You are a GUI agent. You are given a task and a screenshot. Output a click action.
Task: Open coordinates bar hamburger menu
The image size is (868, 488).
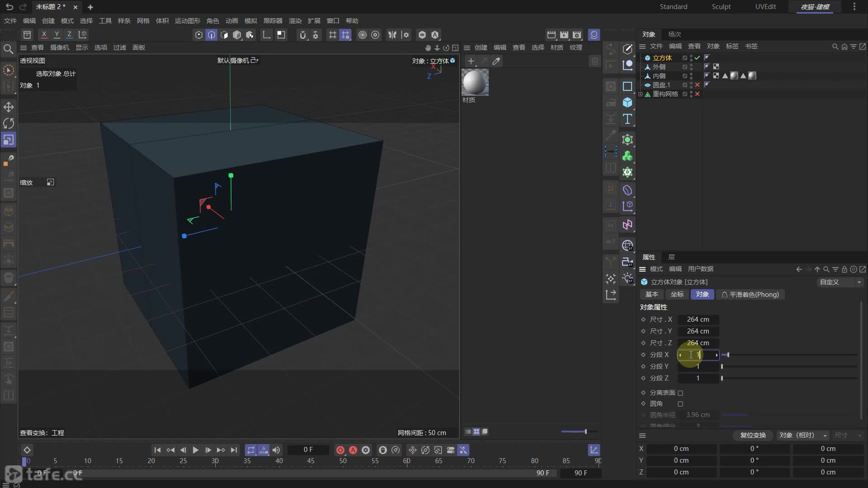[642, 436]
